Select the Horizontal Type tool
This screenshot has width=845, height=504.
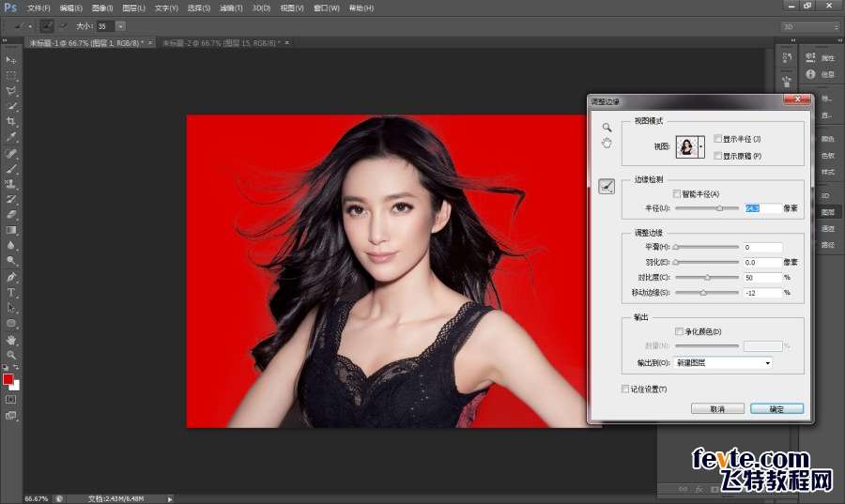tap(10, 293)
